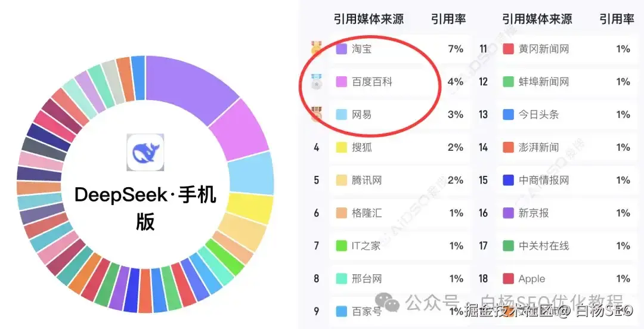Select the 黄冈新闻网 source row
This screenshot has height=329, width=644.
(x=567, y=49)
